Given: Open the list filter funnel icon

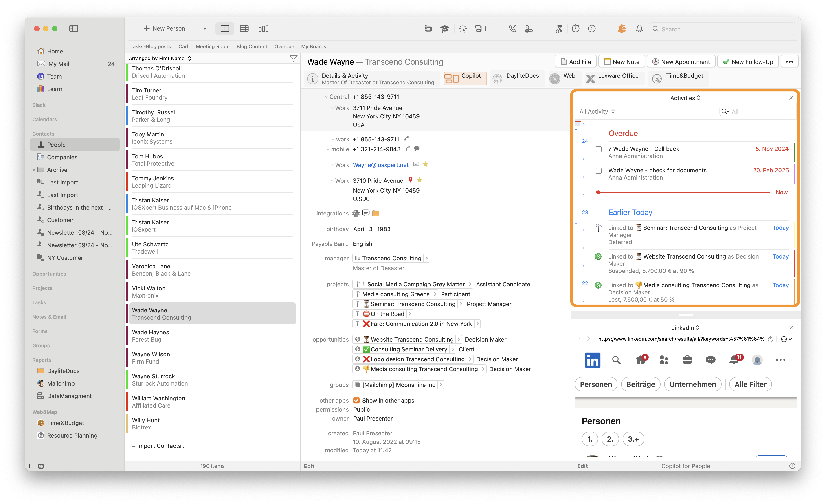Looking at the screenshot, I should pos(293,59).
